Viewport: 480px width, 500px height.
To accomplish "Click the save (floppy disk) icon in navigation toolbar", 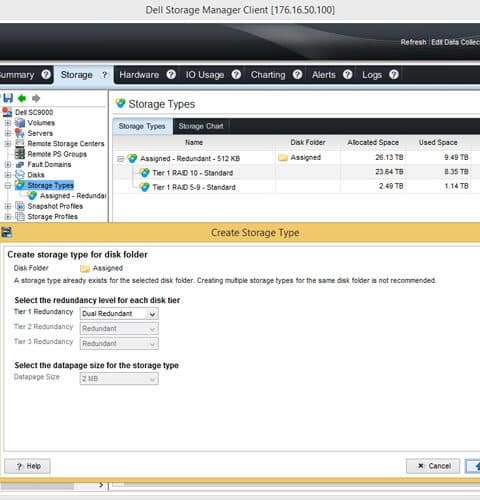I will coord(8,98).
